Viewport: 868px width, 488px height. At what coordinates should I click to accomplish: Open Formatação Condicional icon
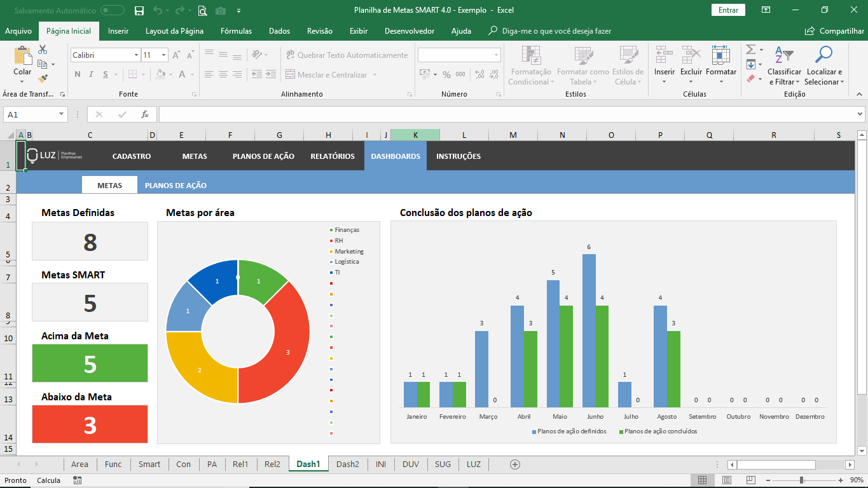point(531,56)
